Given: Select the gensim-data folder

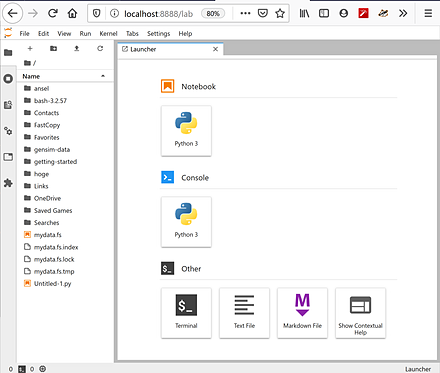Looking at the screenshot, I should pos(65,149).
